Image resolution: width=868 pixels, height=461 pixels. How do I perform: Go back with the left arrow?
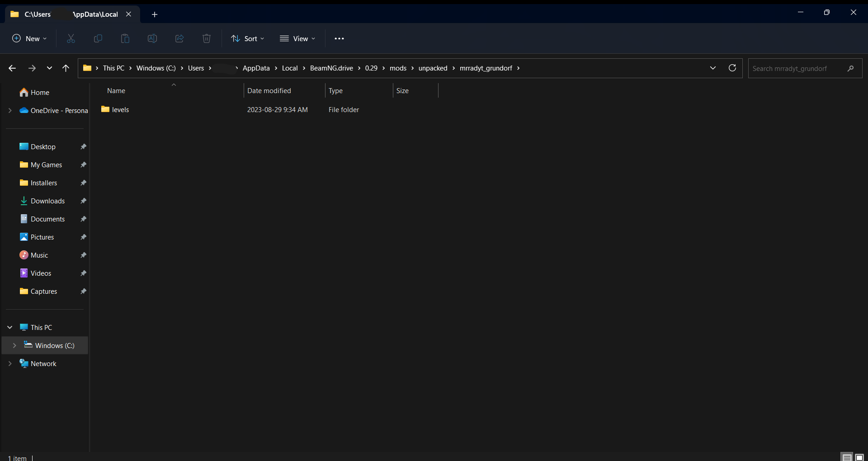coord(12,68)
